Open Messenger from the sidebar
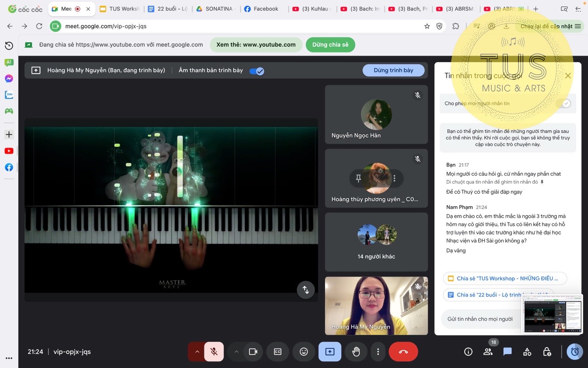This screenshot has width=588, height=368. point(9,79)
